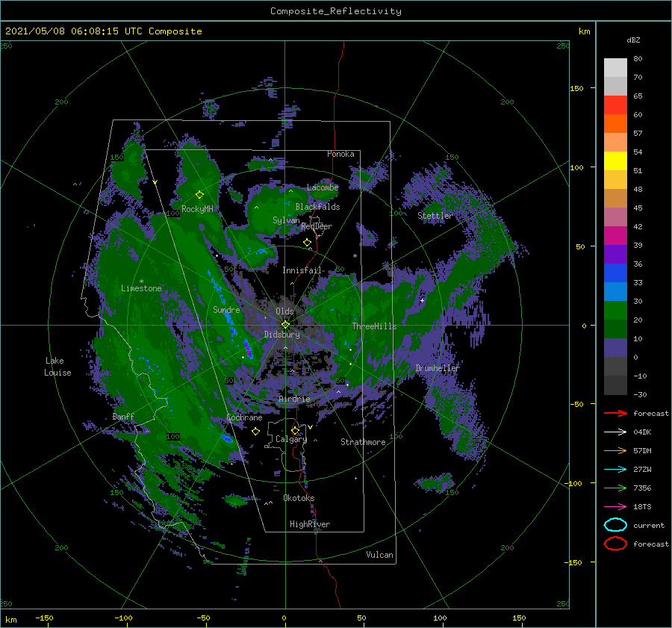This screenshot has height=628, width=672.
Task: Click the Calgary city label
Action: [x=291, y=439]
